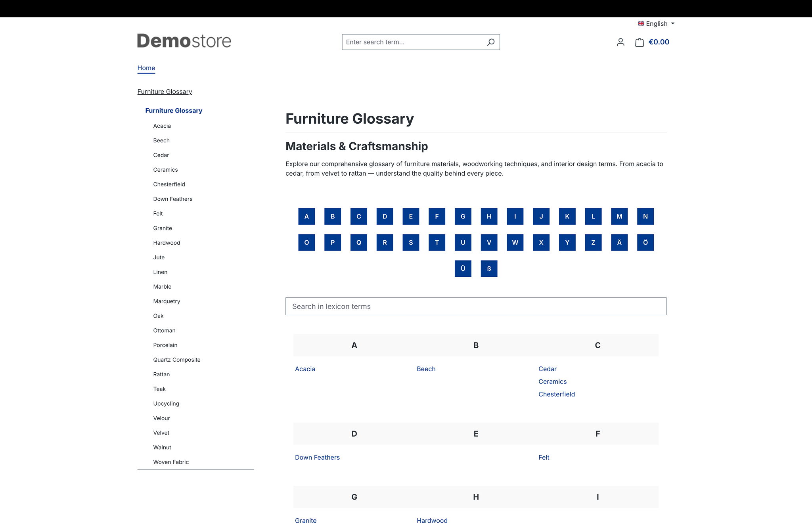Open the Hardwood term link under H
Image resolution: width=812 pixels, height=525 pixels.
coord(432,521)
